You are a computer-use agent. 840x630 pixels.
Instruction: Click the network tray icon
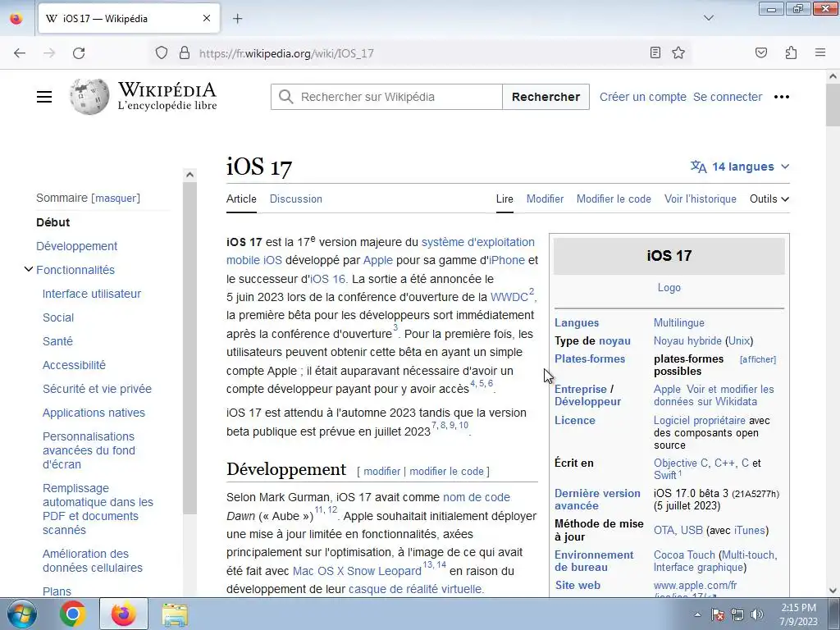click(737, 614)
